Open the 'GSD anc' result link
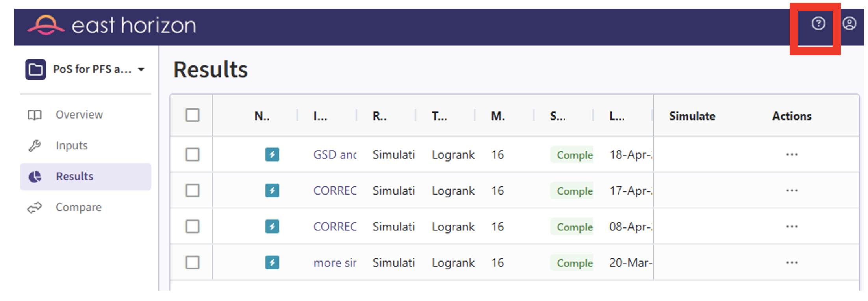 [334, 155]
